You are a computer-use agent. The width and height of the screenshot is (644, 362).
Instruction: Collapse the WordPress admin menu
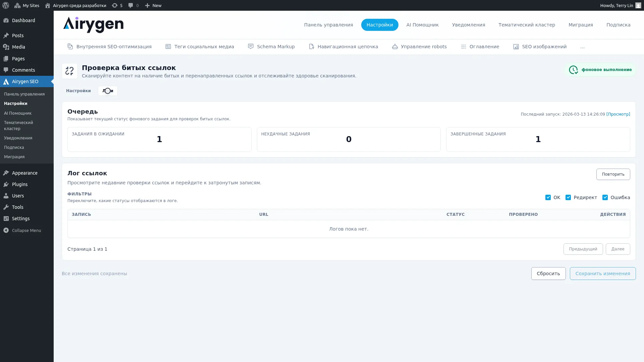point(22,230)
